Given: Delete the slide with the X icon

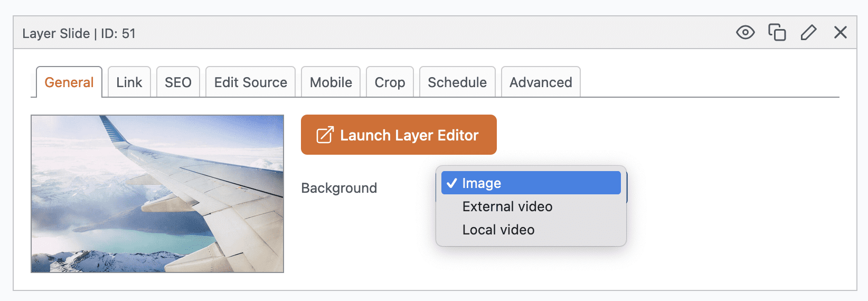Looking at the screenshot, I should point(840,33).
